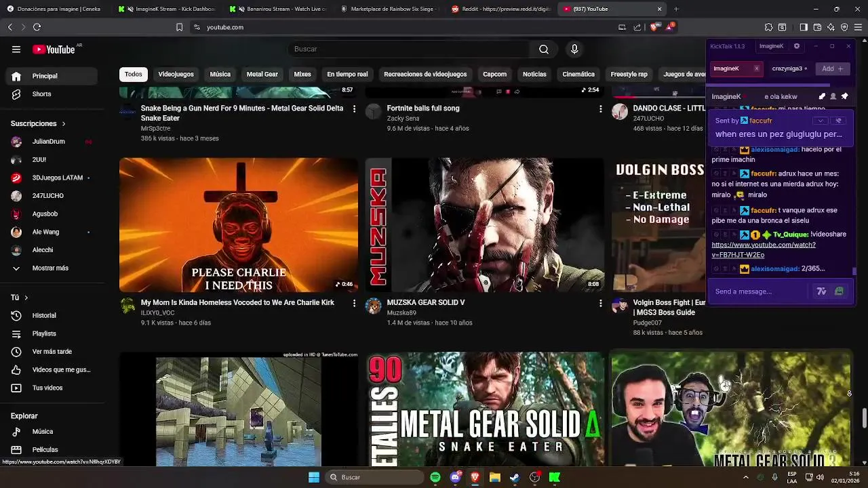Select the Todos filter chip
Viewport: 868px width, 488px height.
click(x=134, y=75)
